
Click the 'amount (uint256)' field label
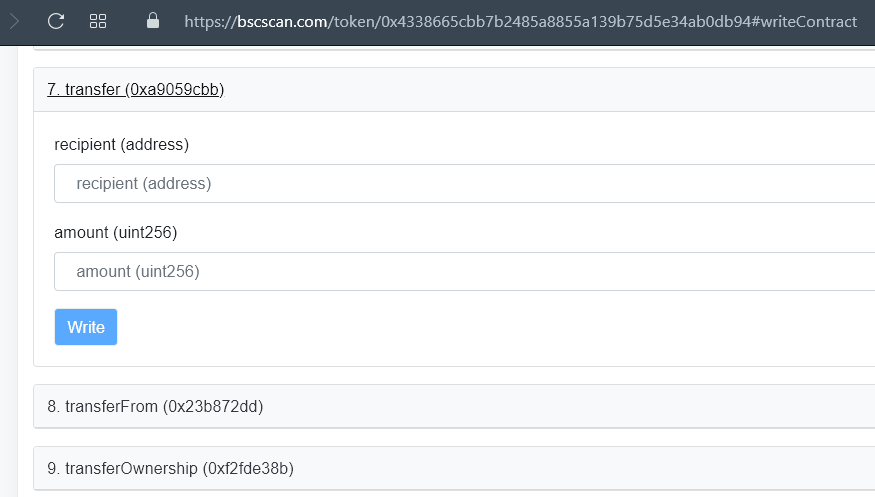(x=115, y=232)
